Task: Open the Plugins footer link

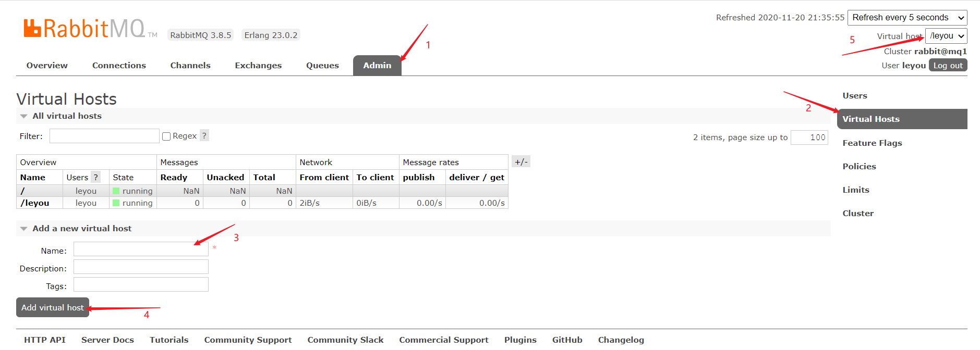Action: [520, 340]
